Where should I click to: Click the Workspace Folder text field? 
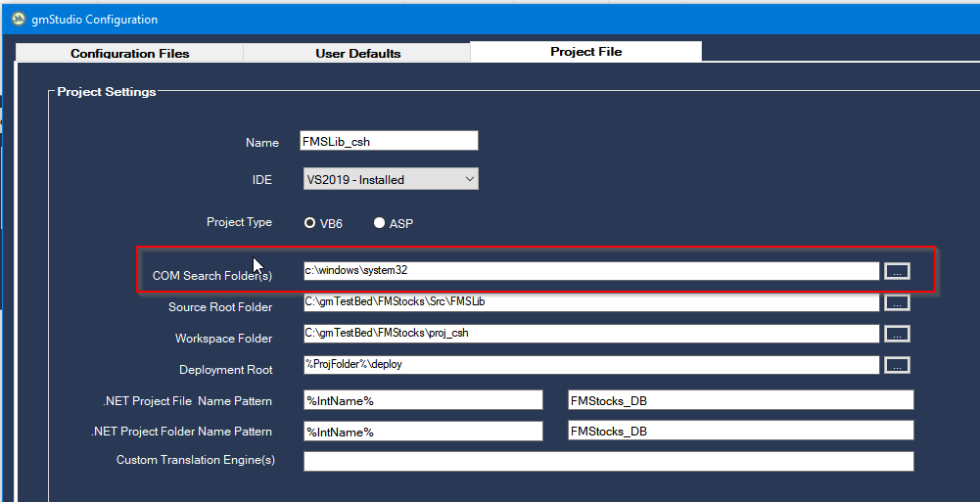pyautogui.click(x=590, y=333)
